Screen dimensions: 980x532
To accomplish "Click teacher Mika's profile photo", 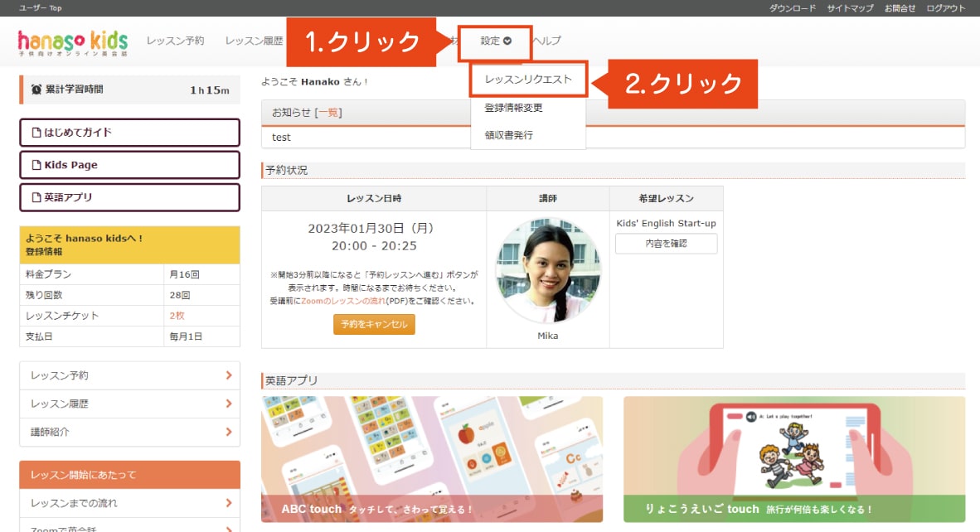I will (x=547, y=271).
